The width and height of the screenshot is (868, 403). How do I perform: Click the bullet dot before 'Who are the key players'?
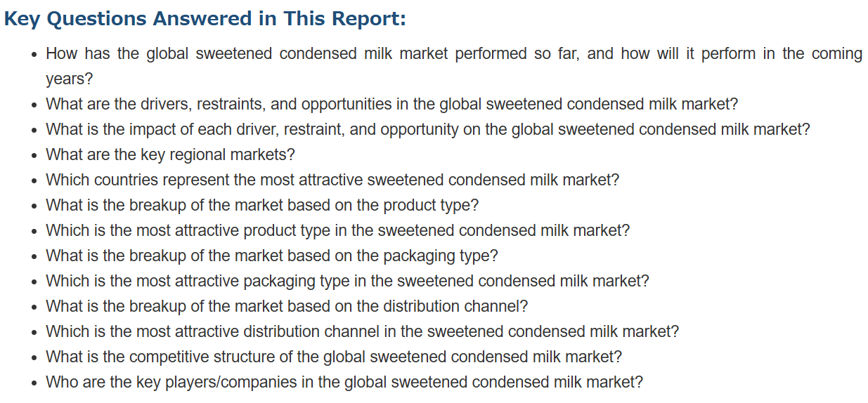(x=34, y=383)
